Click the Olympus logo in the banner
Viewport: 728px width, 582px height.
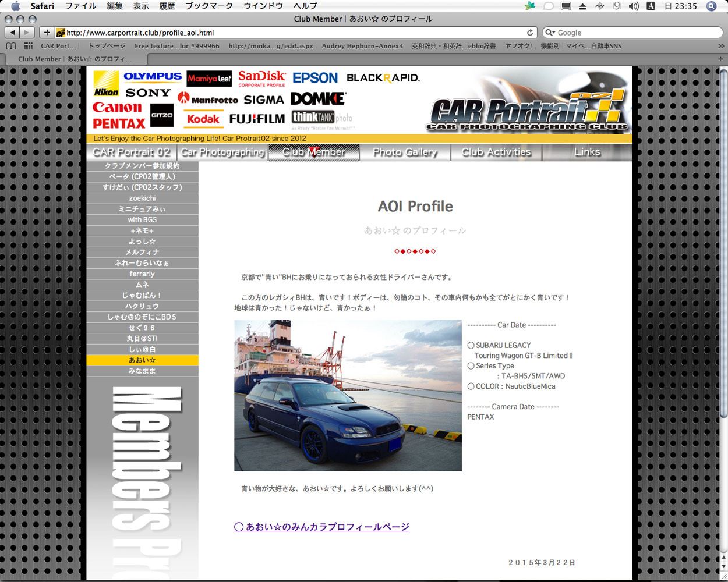tap(153, 76)
